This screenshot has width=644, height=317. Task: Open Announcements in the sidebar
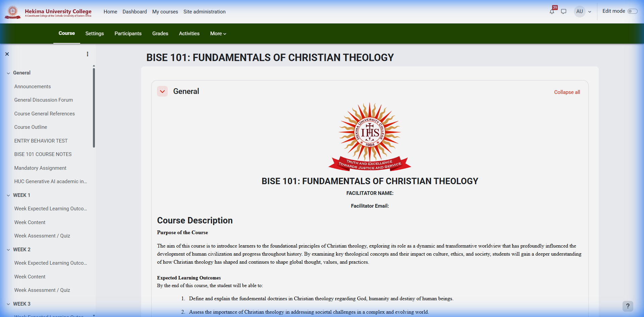click(x=33, y=87)
